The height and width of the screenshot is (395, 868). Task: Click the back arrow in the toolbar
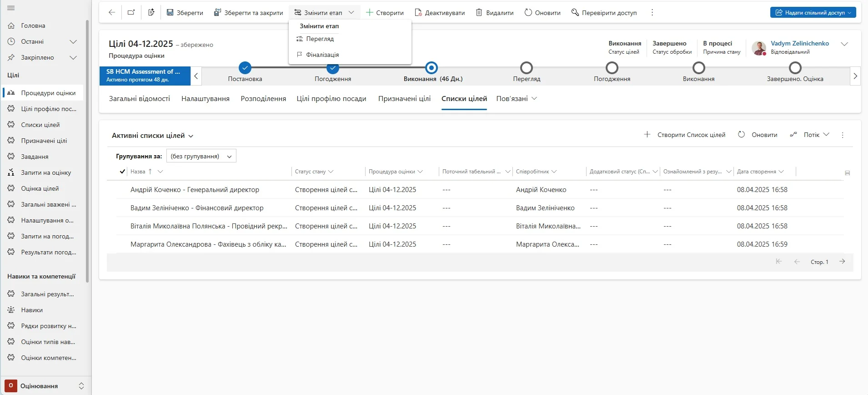click(x=111, y=13)
